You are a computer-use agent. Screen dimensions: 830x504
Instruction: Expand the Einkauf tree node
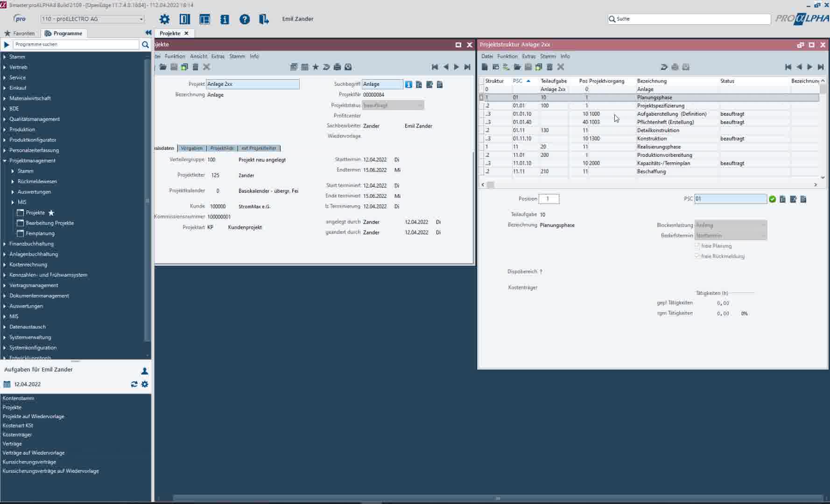point(5,88)
